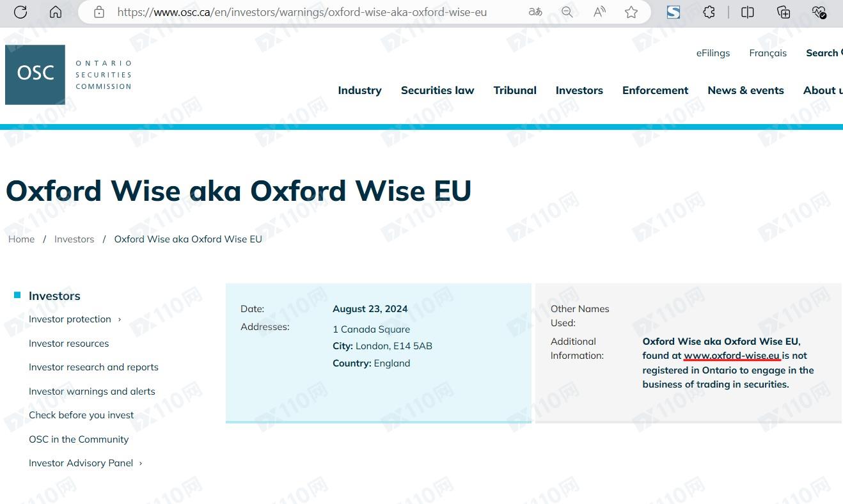Open Check before you invest
Image resolution: width=843 pixels, height=504 pixels.
81,415
